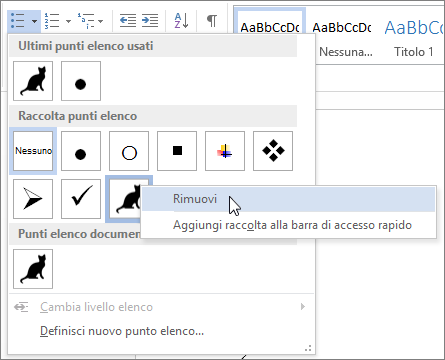
Task: Click the increase indent icon
Action: [150, 21]
